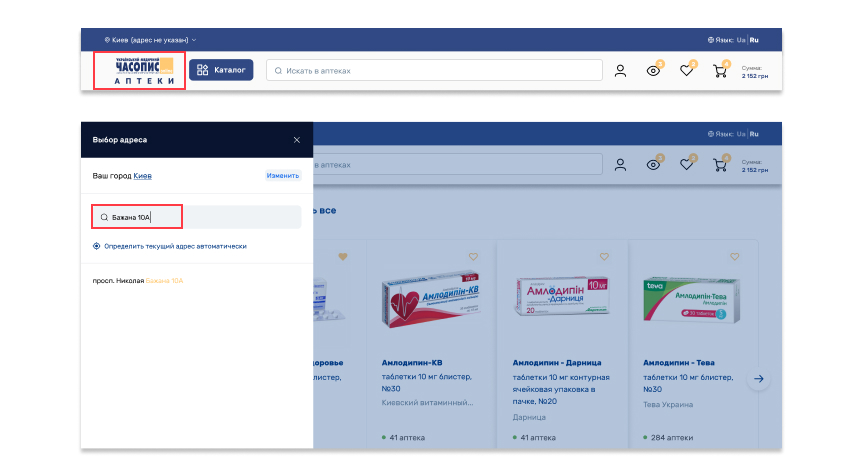
Task: Expand the Киев city address dropdown
Action: [x=150, y=40]
